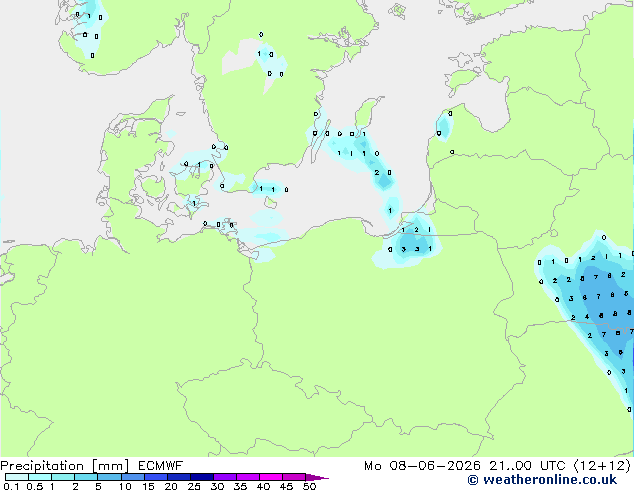This screenshot has width=634, height=490.
Task: Click the '0.5' legend scale label
Action: coord(35,486)
